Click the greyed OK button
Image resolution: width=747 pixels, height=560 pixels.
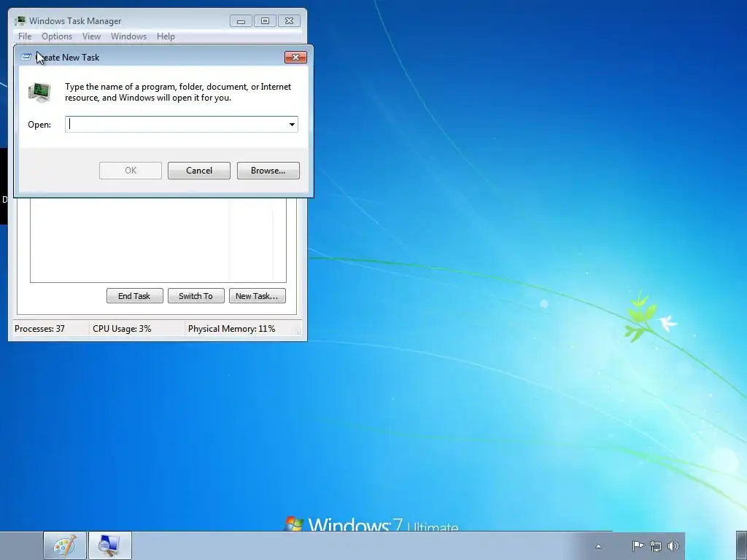pyautogui.click(x=131, y=171)
